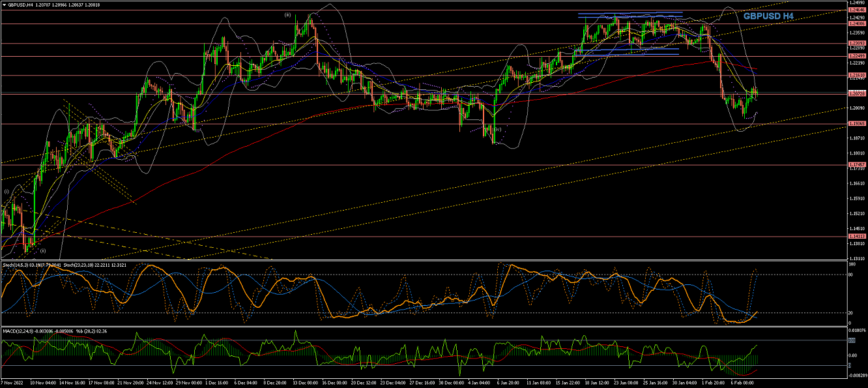
Task: Click the 1.15210 price axis value
Action: point(858,214)
